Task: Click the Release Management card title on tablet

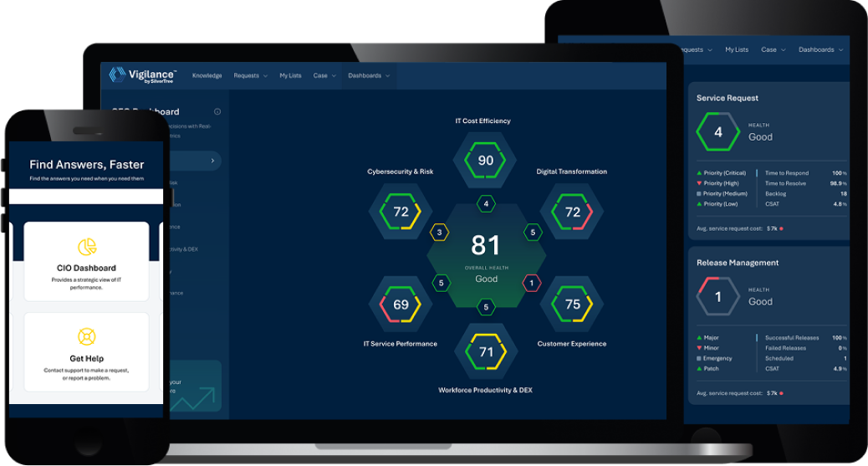Action: click(x=738, y=263)
